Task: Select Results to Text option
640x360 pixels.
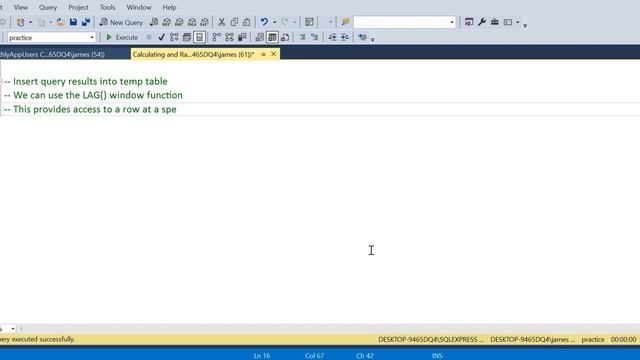Action: coord(260,38)
